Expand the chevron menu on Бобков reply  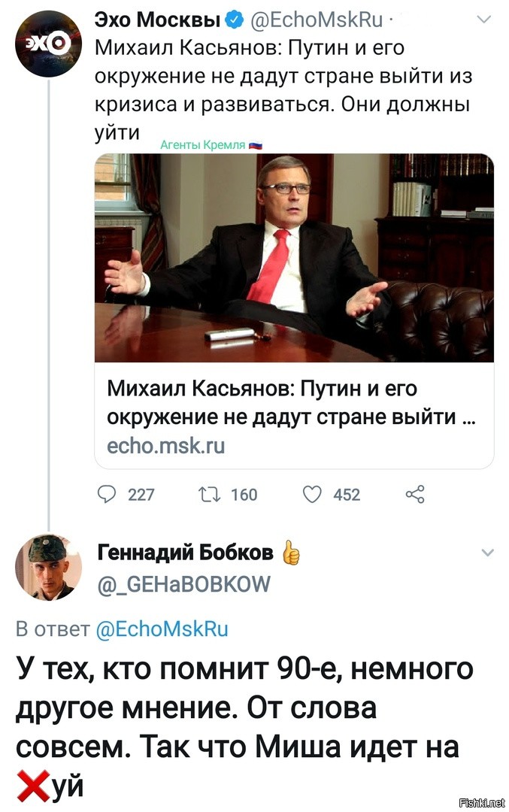click(488, 553)
